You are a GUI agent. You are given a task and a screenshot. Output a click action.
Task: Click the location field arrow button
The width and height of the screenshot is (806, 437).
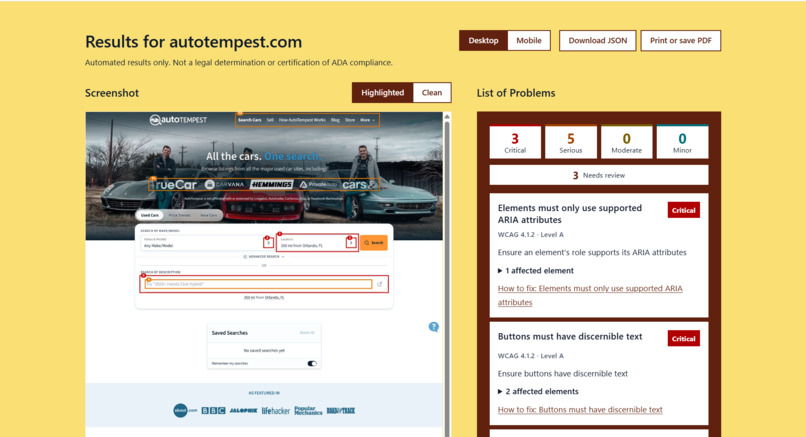tap(351, 242)
